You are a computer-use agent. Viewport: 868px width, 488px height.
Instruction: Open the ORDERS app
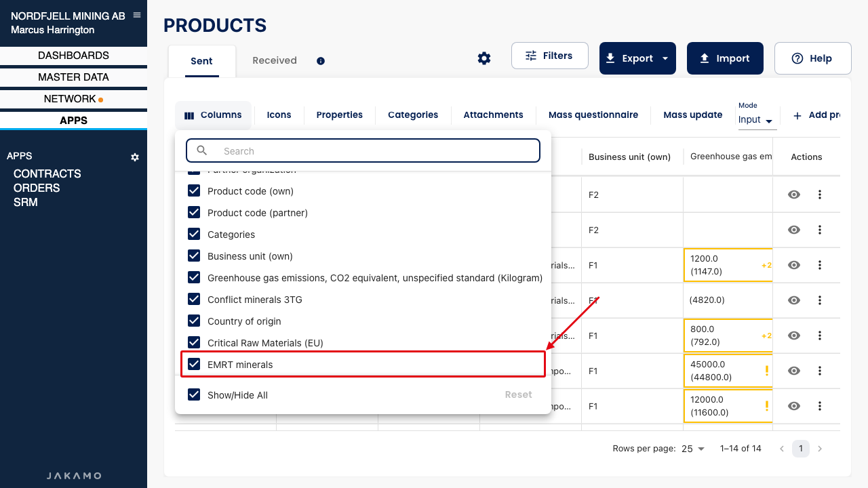[x=37, y=188]
